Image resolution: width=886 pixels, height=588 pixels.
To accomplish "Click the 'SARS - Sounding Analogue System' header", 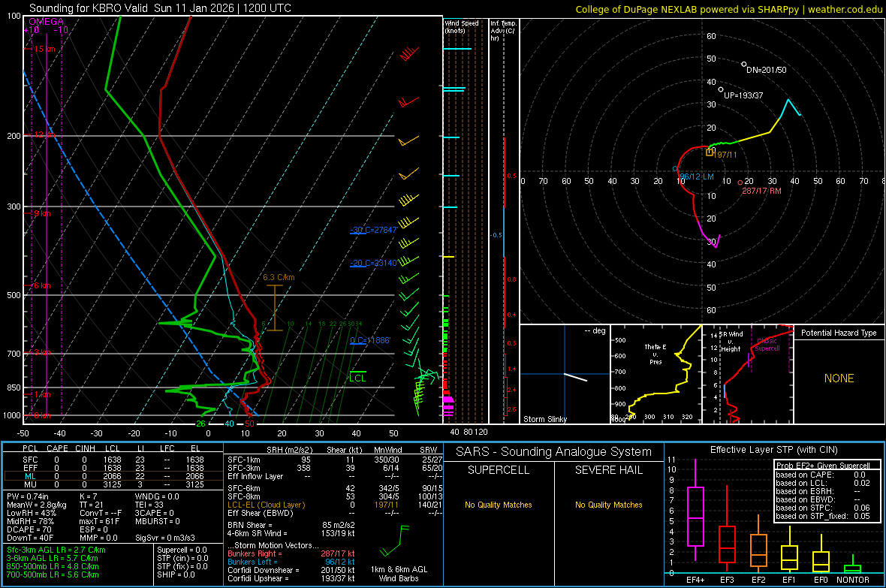I will point(554,452).
